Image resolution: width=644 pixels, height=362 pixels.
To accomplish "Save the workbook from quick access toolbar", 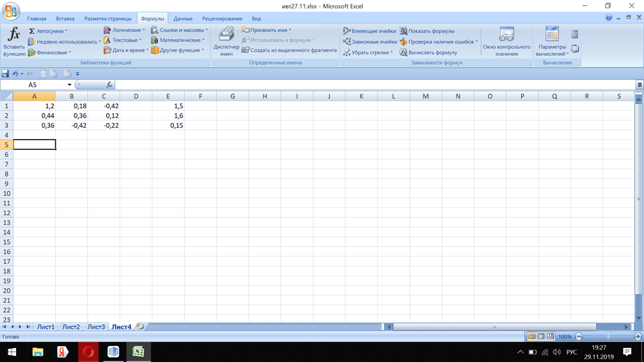I will (5, 74).
